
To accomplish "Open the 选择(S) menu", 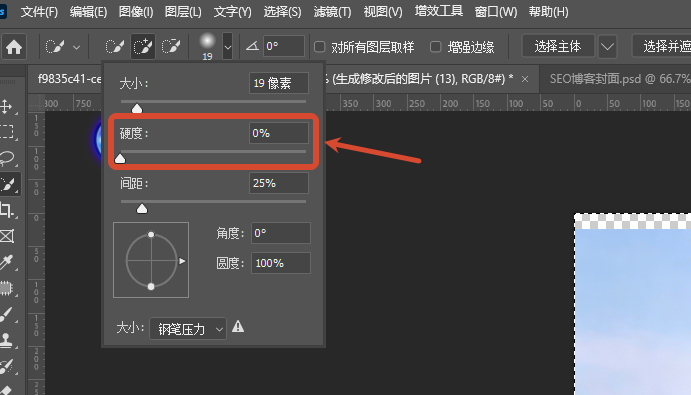I will (282, 12).
